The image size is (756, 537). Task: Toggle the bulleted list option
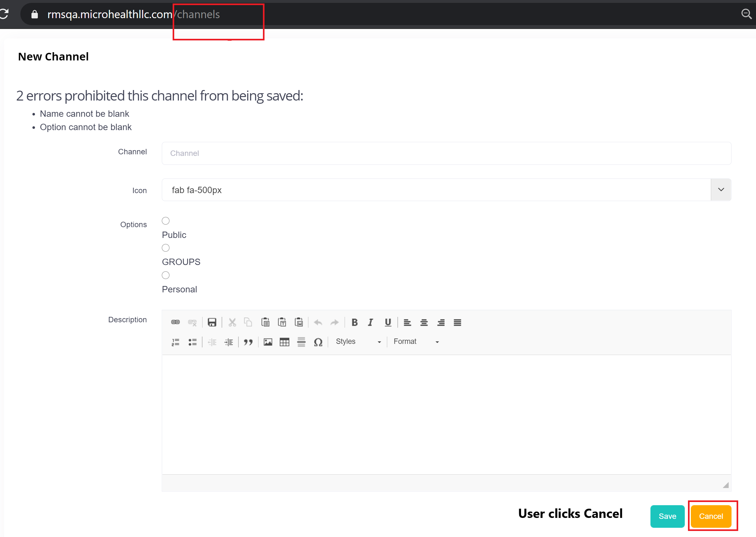pyautogui.click(x=193, y=342)
